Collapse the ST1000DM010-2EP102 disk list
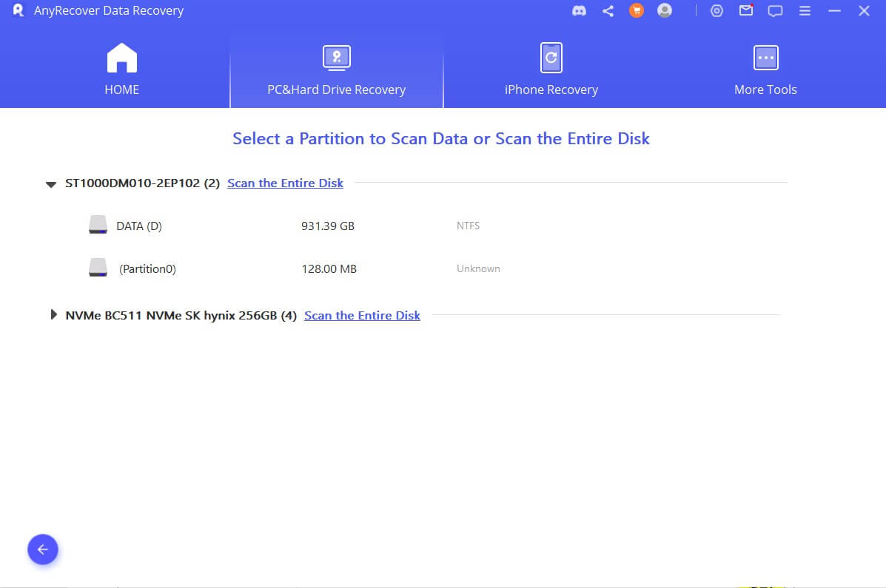Image resolution: width=886 pixels, height=588 pixels. [x=51, y=183]
